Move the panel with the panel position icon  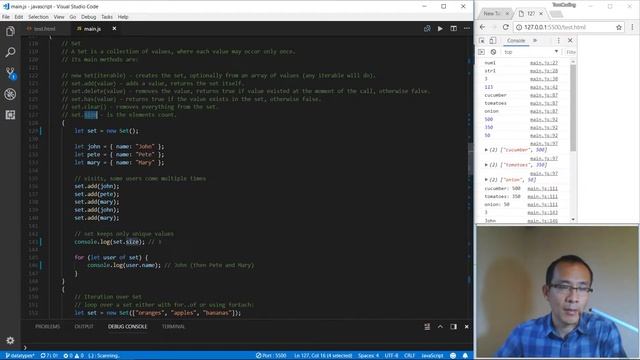click(453, 327)
